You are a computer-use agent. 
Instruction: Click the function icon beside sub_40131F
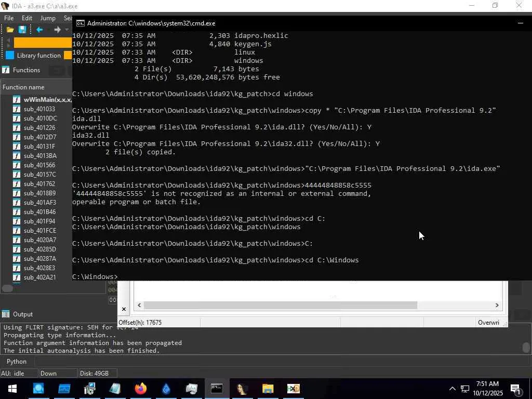pos(16,146)
